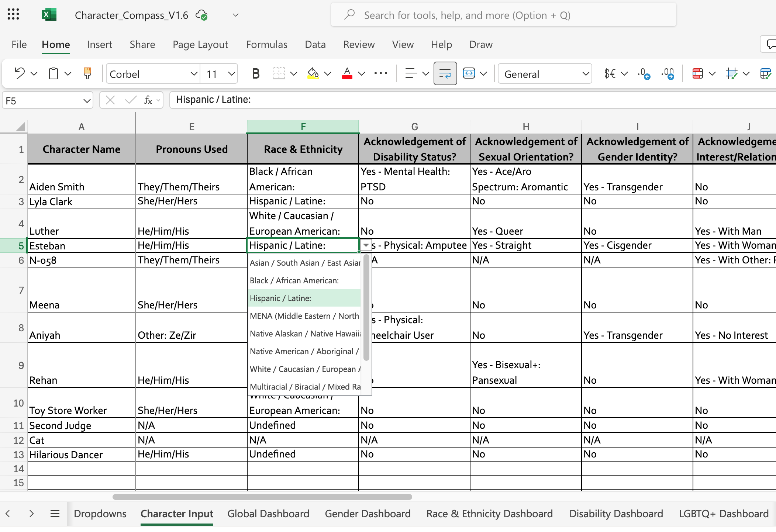Go to previous sheet tab arrow
This screenshot has width=776, height=532.
[8, 513]
